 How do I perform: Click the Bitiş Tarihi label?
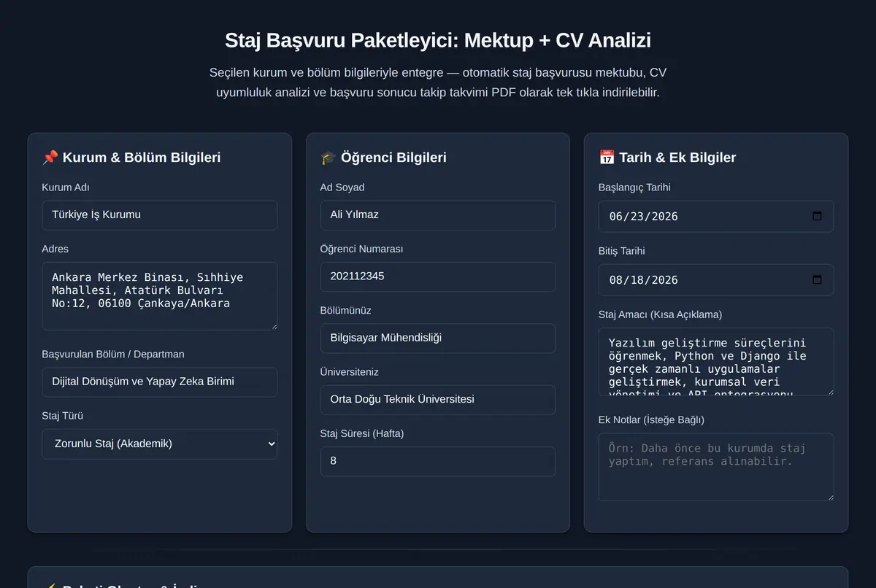[622, 251]
